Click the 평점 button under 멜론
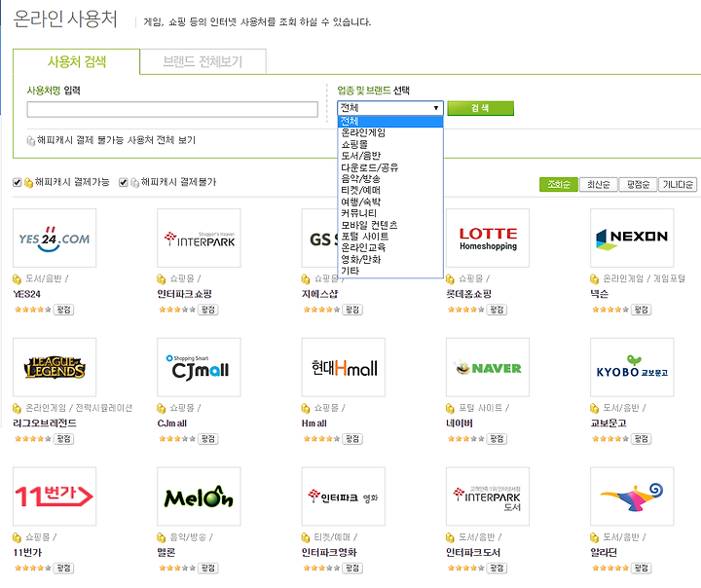 tap(208, 568)
